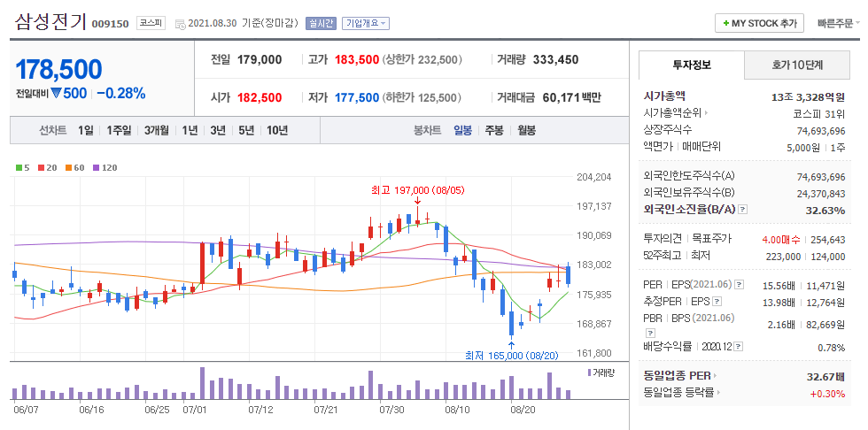Select the 10년 line chart period
This screenshot has height=430, width=868.
coord(277,130)
